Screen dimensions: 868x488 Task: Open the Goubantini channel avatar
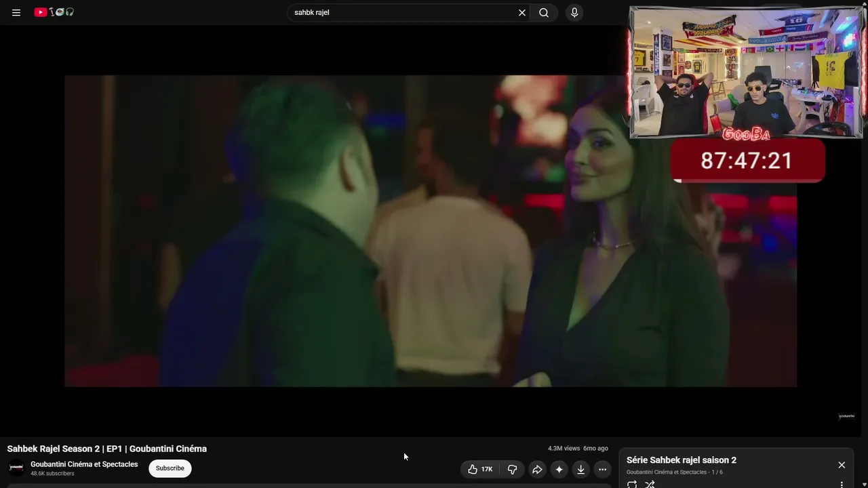click(x=16, y=468)
